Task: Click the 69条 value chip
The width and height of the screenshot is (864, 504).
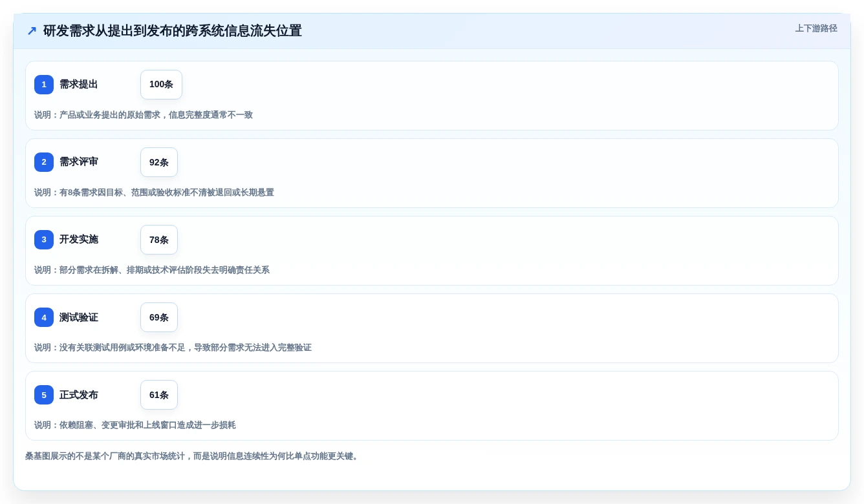Action: coord(159,317)
